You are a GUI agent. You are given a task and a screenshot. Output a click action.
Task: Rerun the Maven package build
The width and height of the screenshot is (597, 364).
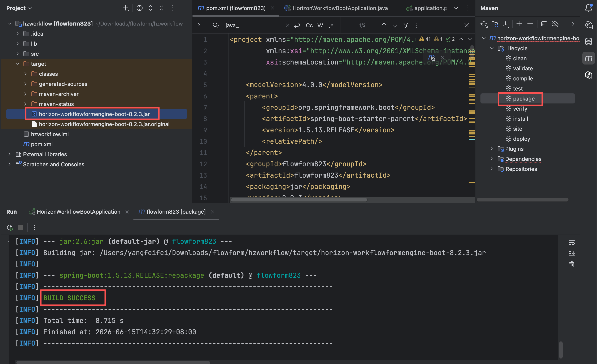click(x=10, y=227)
